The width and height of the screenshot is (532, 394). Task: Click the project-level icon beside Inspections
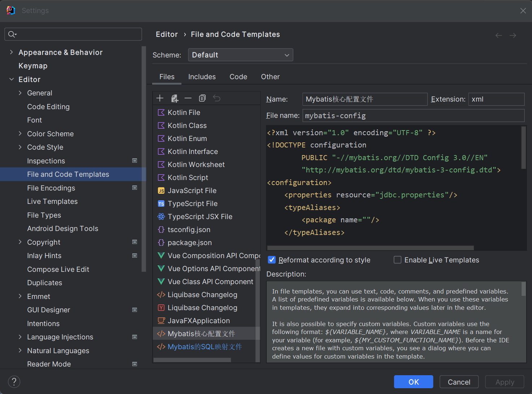(x=135, y=160)
